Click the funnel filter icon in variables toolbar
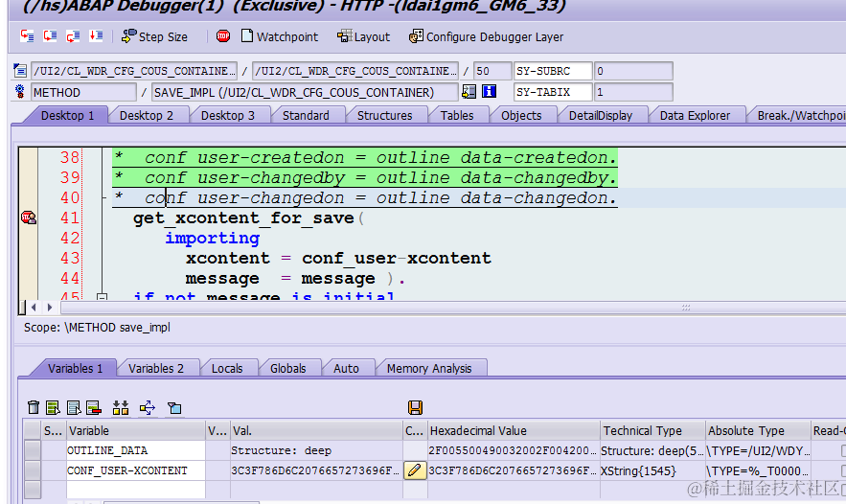This screenshot has height=504, width=846. [x=174, y=407]
